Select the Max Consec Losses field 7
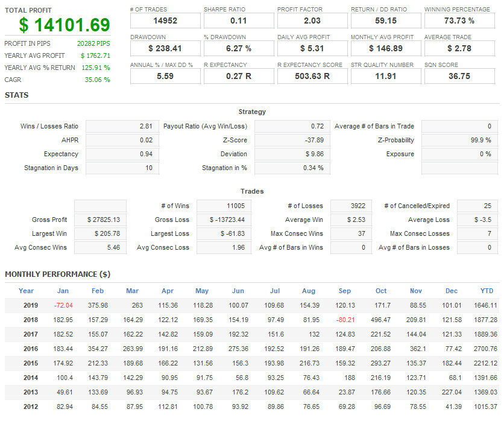This screenshot has width=504, height=421. (477, 233)
